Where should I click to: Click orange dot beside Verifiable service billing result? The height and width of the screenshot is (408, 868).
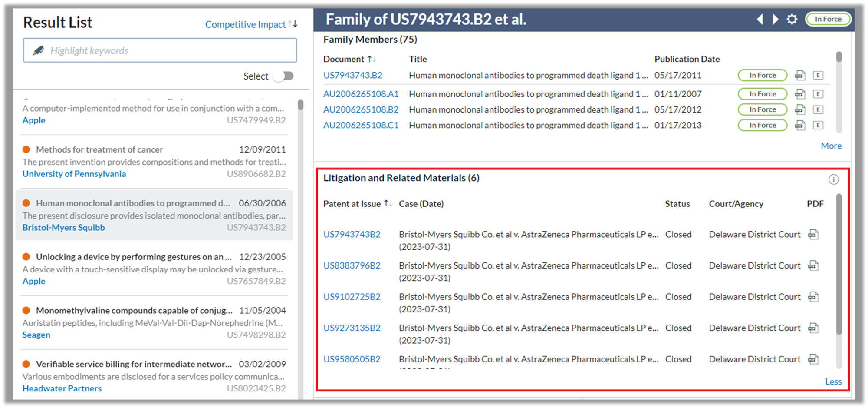click(x=26, y=364)
